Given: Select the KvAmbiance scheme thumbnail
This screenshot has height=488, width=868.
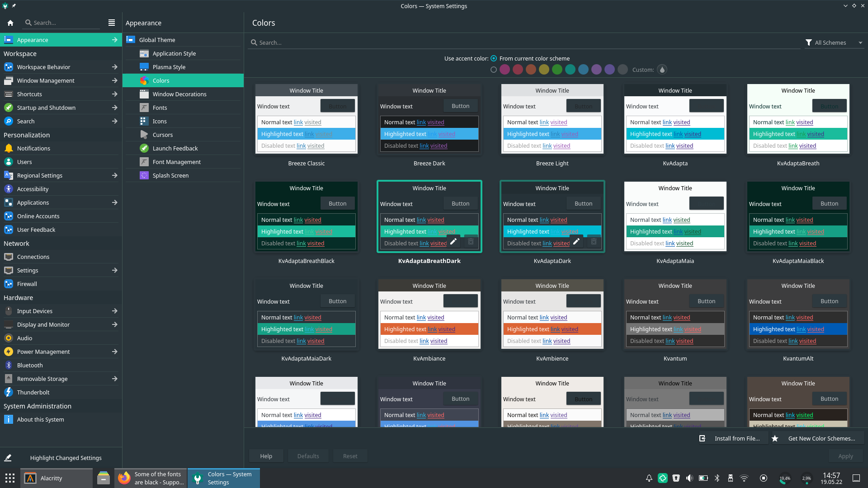Looking at the screenshot, I should [429, 314].
